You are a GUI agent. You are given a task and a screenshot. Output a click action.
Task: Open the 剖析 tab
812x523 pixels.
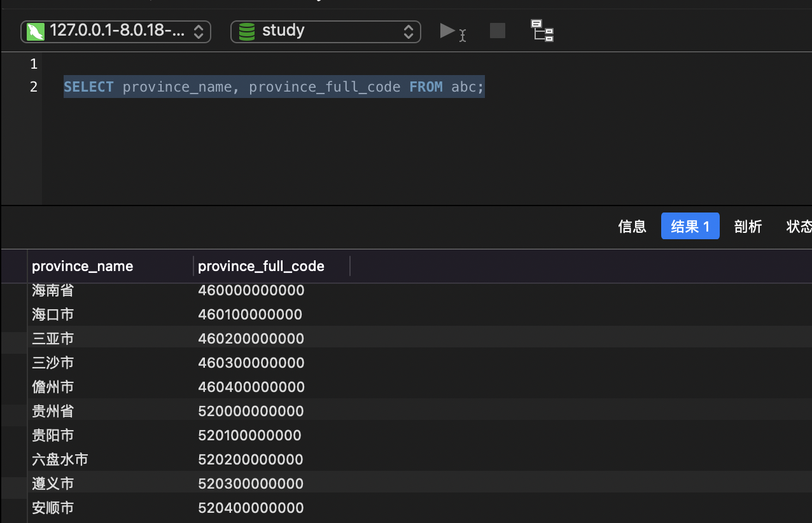coord(748,227)
